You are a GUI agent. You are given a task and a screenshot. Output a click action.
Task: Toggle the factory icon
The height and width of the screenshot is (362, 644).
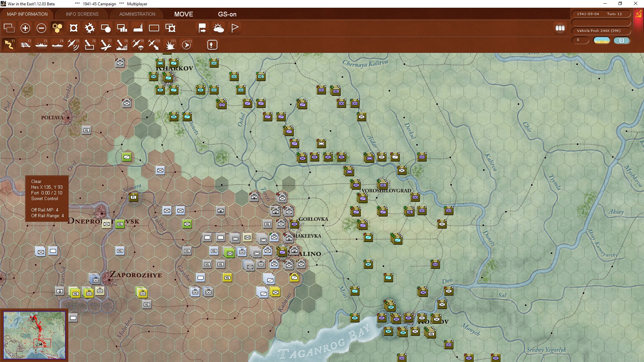(x=138, y=28)
